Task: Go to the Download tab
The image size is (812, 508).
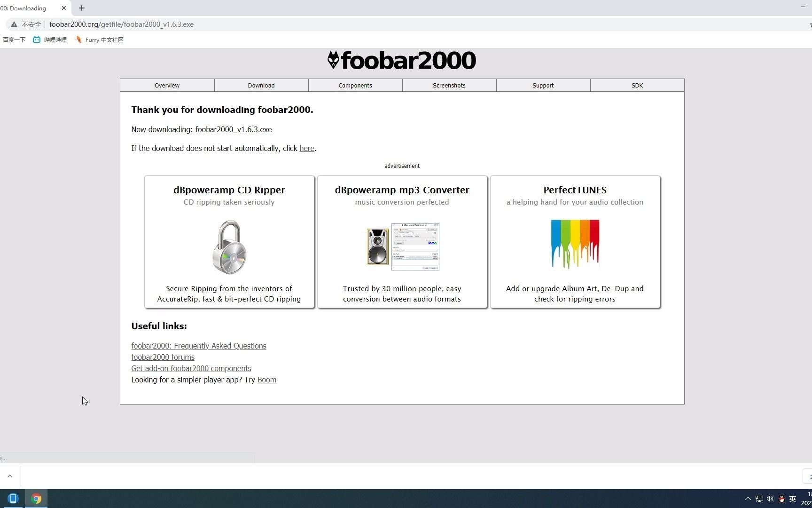Action: pos(261,85)
